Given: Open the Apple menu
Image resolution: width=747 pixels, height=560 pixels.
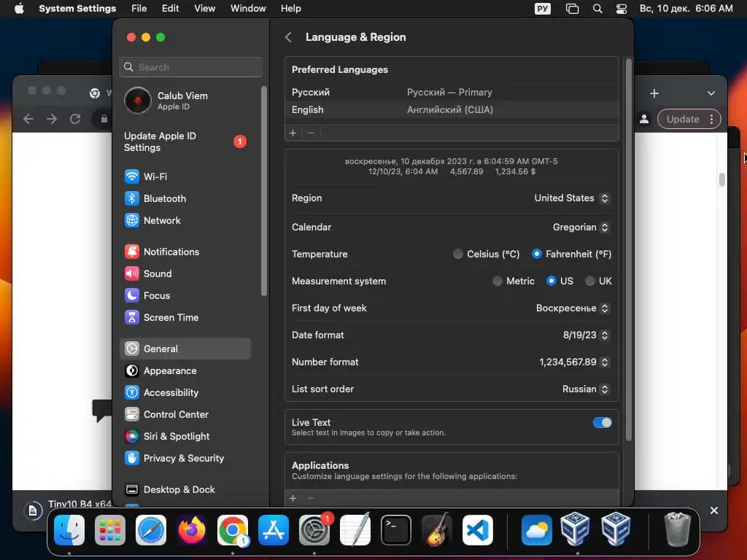Looking at the screenshot, I should 19,9.
